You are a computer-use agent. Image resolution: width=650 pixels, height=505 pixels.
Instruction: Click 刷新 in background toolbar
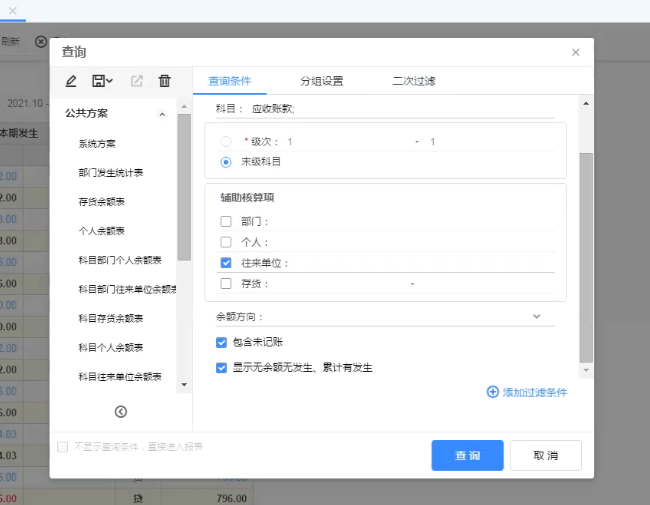pos(10,41)
